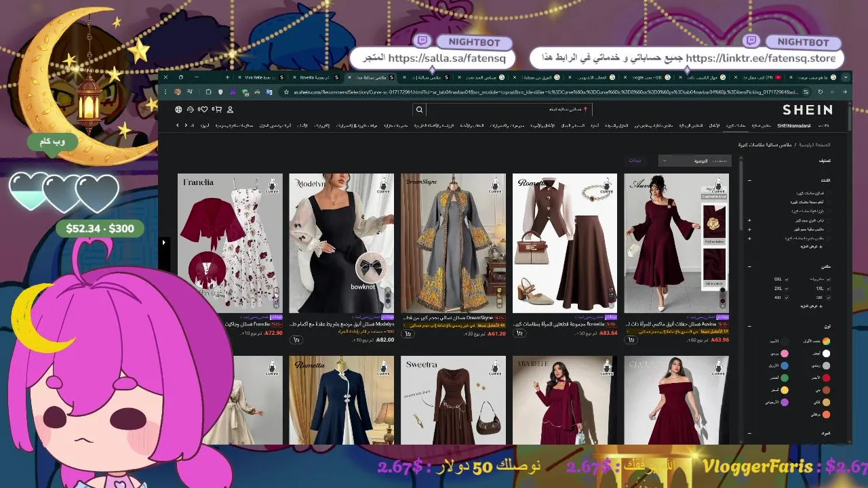Select the green color swatch filter
868x488 pixels.
(785, 378)
